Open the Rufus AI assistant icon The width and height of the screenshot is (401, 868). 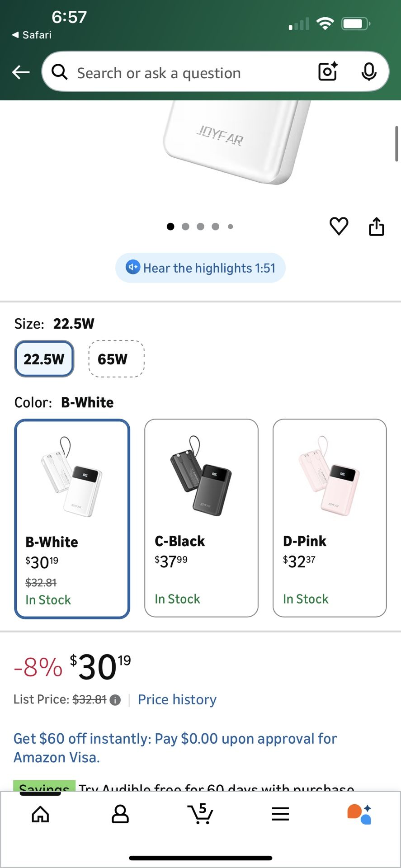(x=359, y=814)
